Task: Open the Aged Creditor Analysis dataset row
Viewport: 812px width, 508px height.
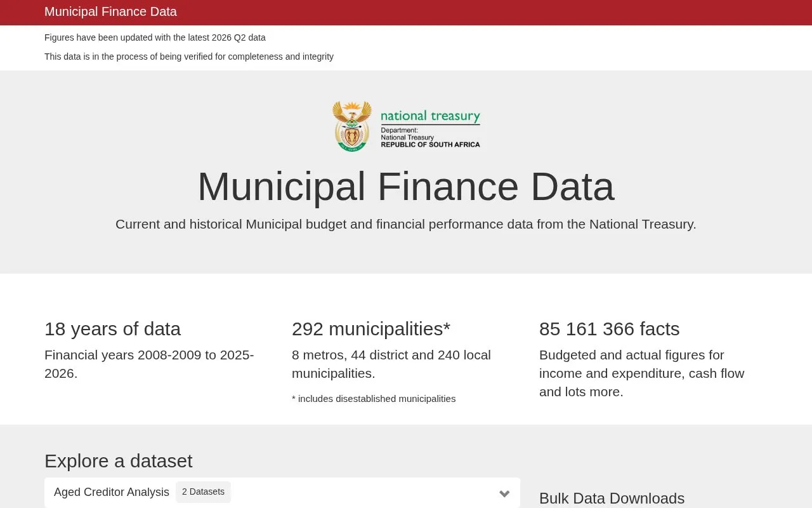Action: (282, 493)
